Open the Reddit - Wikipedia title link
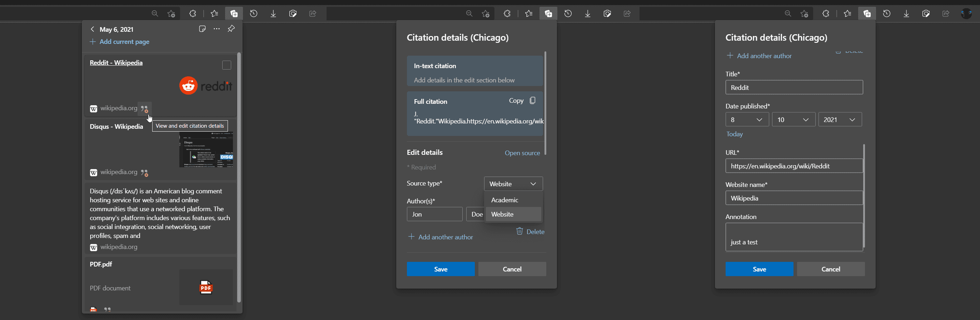 [116, 63]
